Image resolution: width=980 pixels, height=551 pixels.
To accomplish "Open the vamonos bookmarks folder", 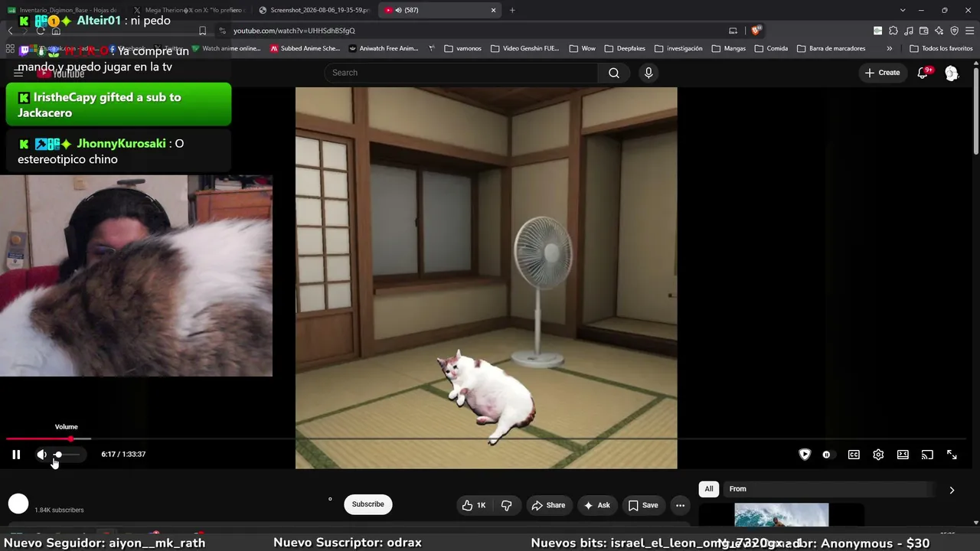I will click(462, 48).
